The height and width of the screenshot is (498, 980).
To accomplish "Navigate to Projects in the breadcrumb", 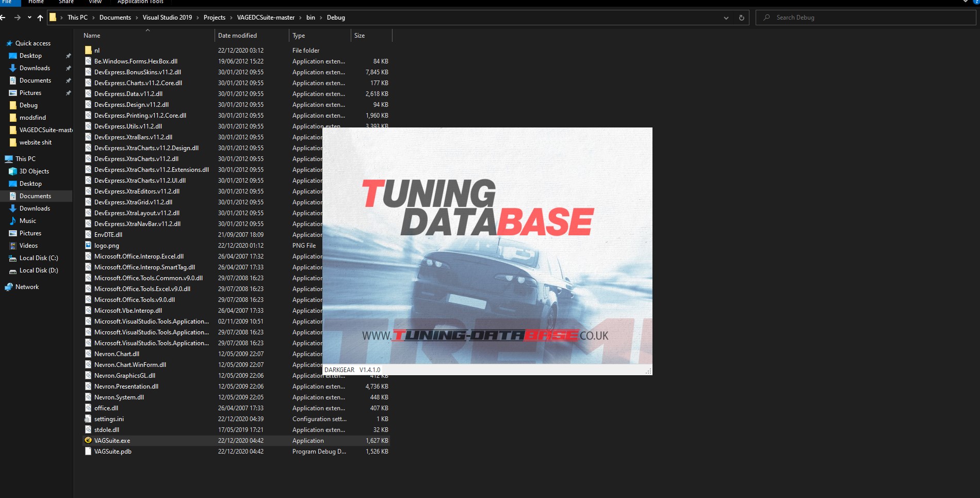I will tap(215, 18).
